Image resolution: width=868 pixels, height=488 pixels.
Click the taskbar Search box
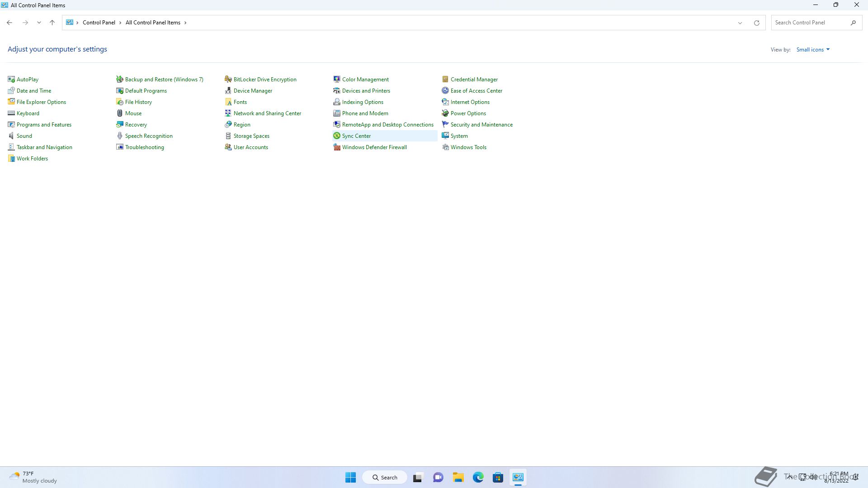coord(385,477)
